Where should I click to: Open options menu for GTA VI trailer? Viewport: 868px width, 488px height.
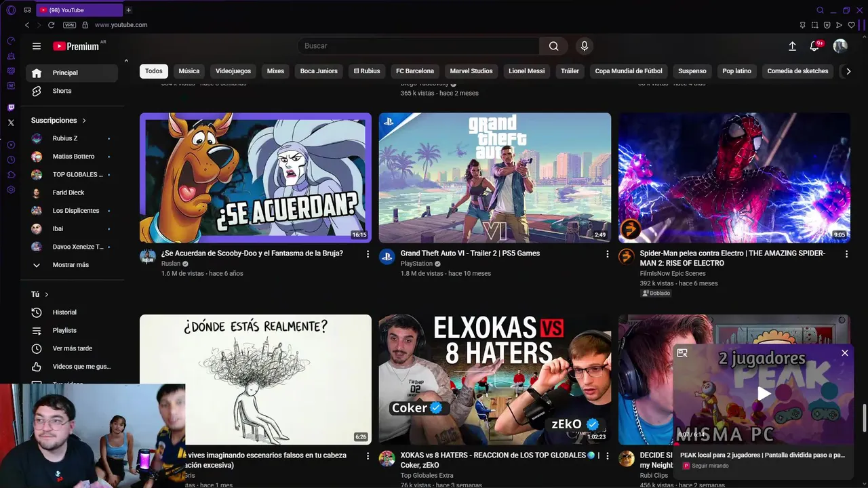(x=608, y=254)
